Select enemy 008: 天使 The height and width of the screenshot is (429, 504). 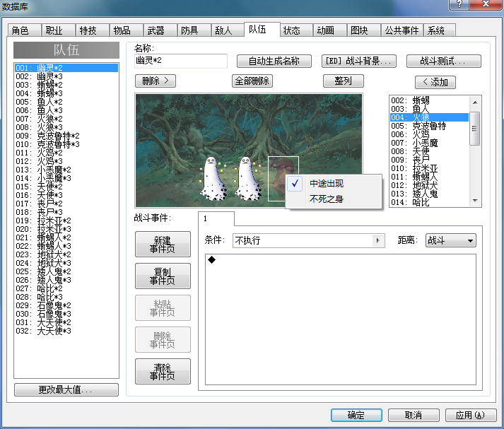[429, 151]
